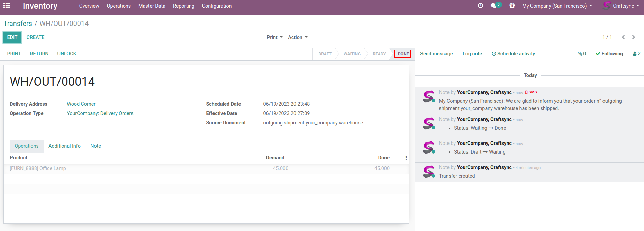Select the Office Lamp product row
Image resolution: width=644 pixels, height=231 pixels.
tap(38, 168)
